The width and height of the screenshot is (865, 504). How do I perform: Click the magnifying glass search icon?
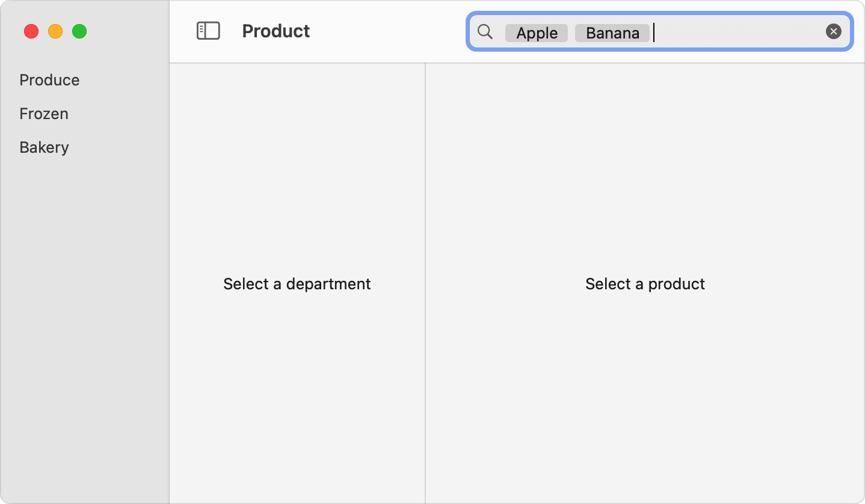point(485,32)
